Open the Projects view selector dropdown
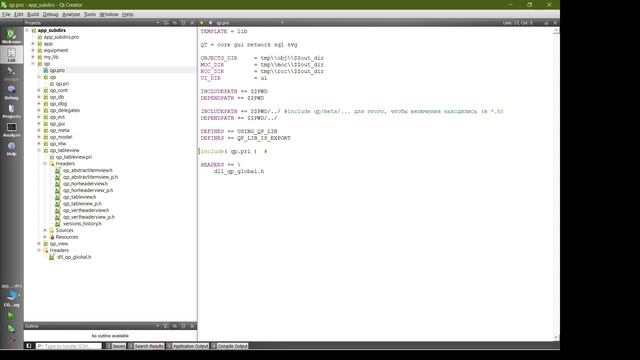The height and width of the screenshot is (360, 640). [x=158, y=23]
